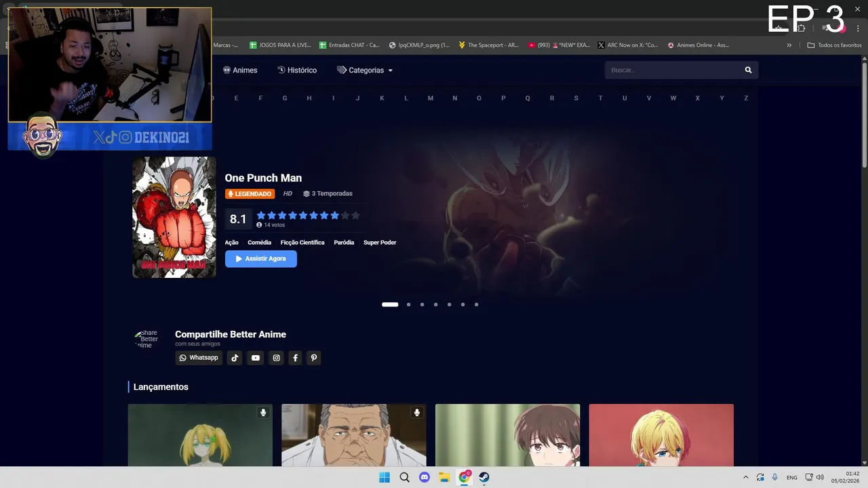The image size is (868, 488).
Task: Open the Paródia genre tag
Action: click(x=344, y=243)
